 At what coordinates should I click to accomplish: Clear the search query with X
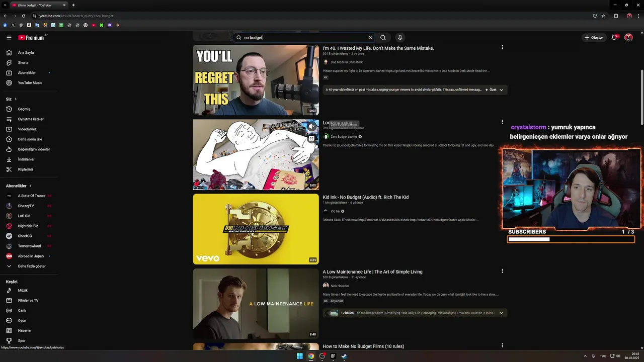[371, 38]
